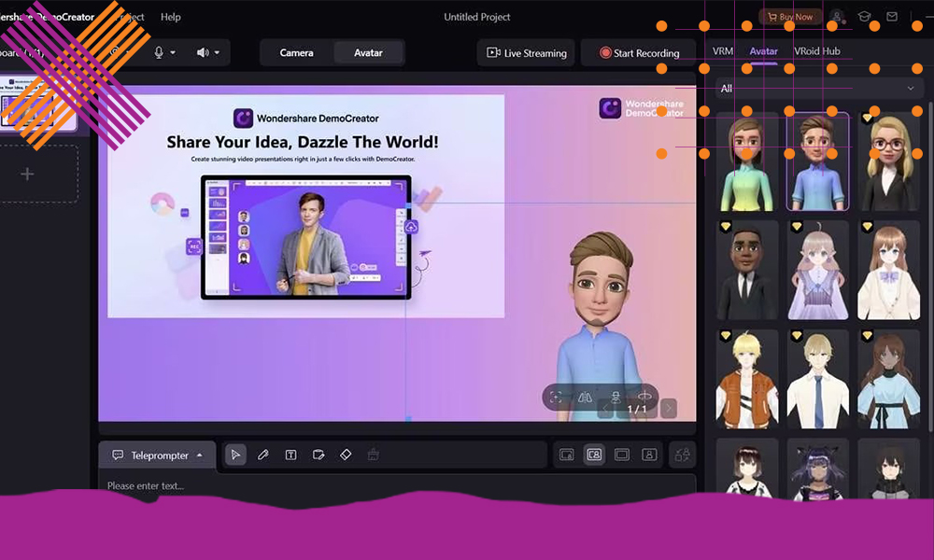Open the user account icon
934x560 pixels.
[838, 17]
